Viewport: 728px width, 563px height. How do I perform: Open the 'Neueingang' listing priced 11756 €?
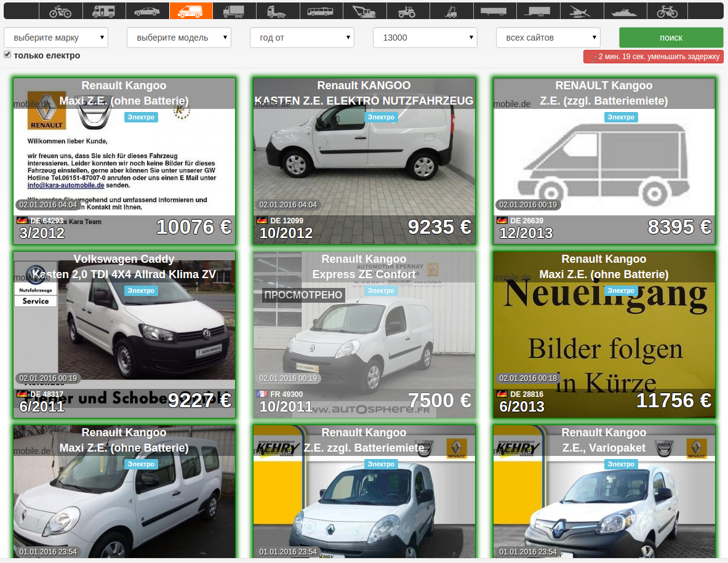pyautogui.click(x=604, y=335)
